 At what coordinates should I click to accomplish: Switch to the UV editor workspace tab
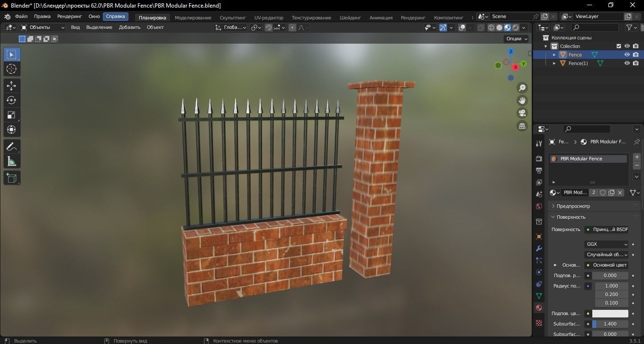pyautogui.click(x=269, y=18)
